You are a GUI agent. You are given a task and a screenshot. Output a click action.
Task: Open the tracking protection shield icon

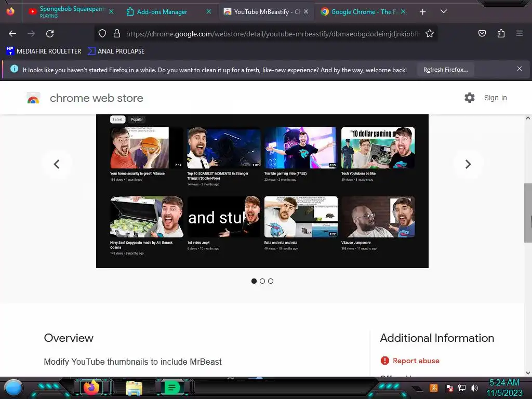pyautogui.click(x=102, y=33)
